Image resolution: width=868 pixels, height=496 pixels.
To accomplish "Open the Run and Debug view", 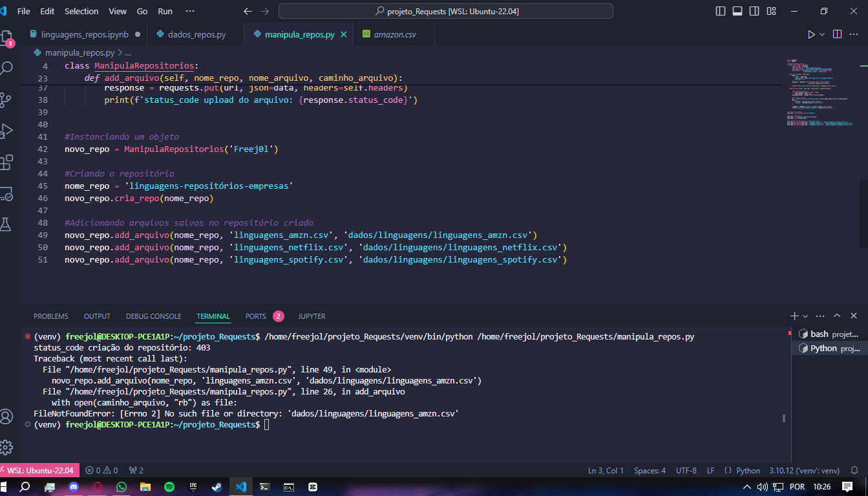I will [x=6, y=131].
